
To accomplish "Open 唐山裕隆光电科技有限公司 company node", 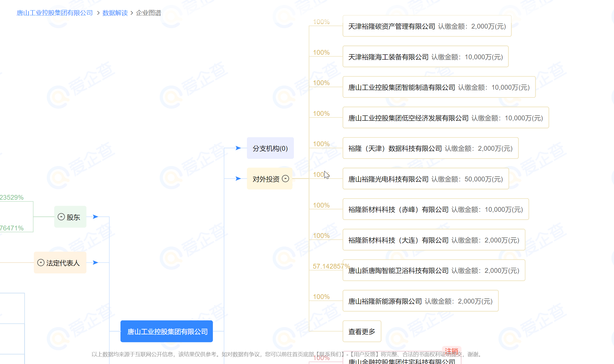I will (388, 179).
